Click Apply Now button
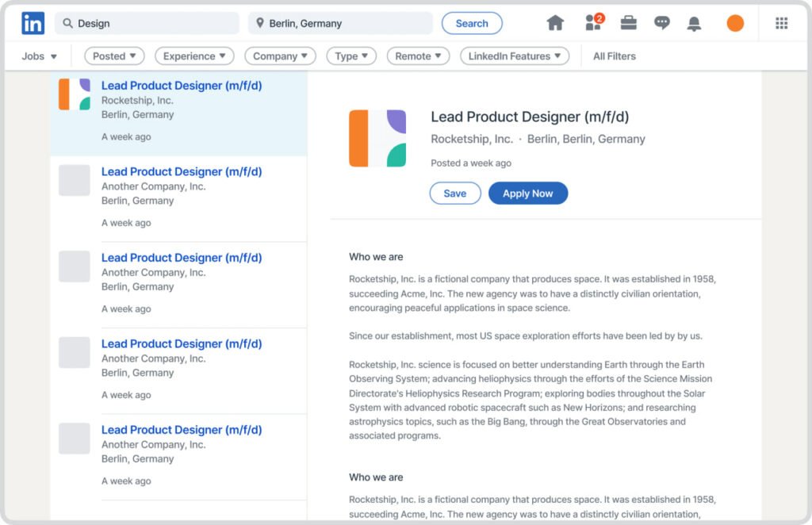The height and width of the screenshot is (525, 812). click(x=527, y=194)
